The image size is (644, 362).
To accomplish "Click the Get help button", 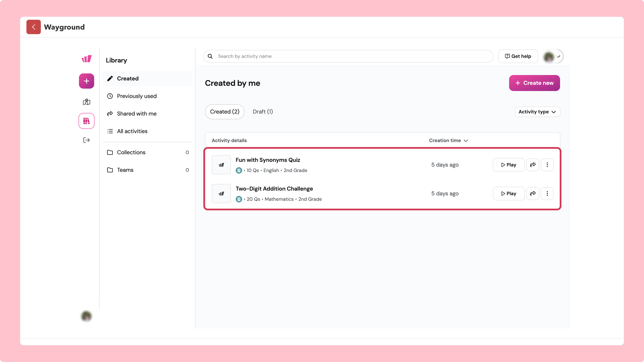I will tap(518, 56).
